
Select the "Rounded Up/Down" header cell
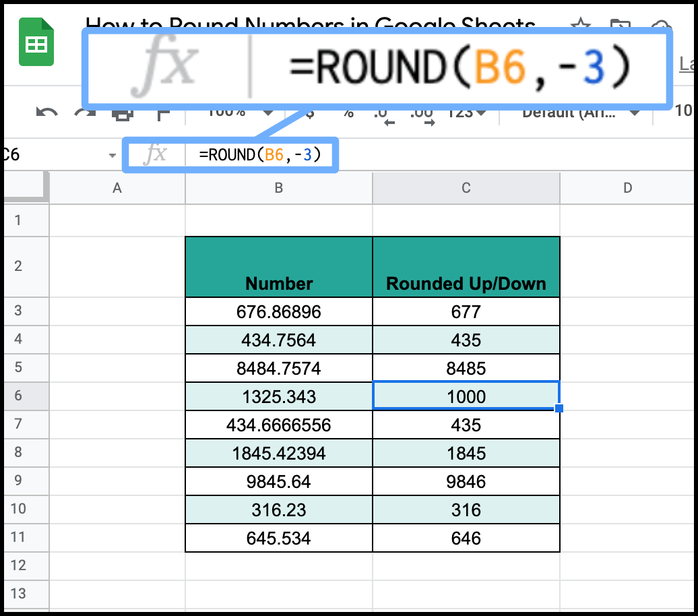pyautogui.click(x=466, y=267)
